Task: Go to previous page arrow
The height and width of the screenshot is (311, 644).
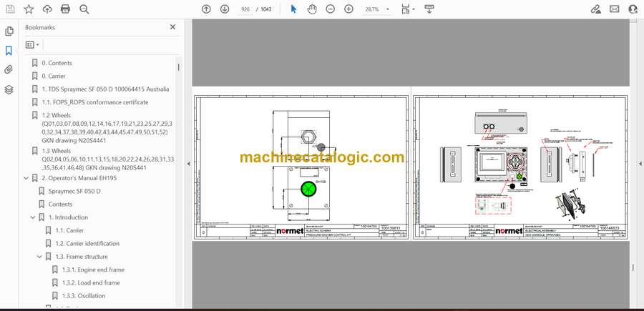Action: point(206,9)
